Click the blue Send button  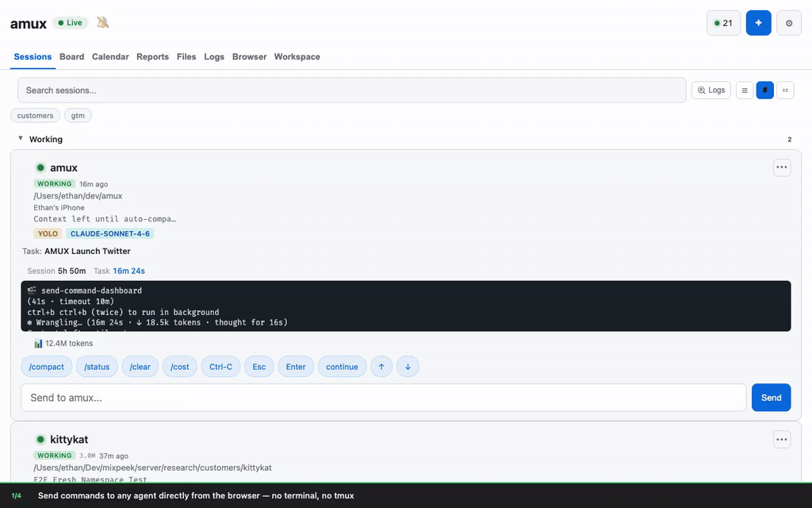coord(771,398)
